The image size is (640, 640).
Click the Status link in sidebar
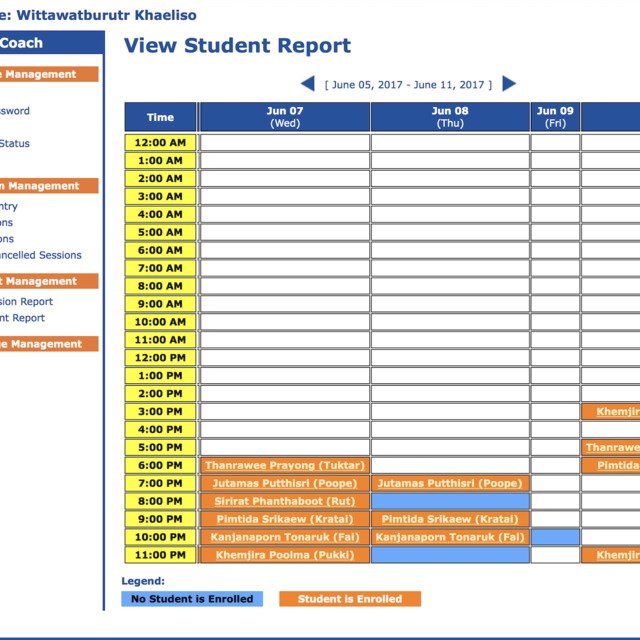(15, 143)
